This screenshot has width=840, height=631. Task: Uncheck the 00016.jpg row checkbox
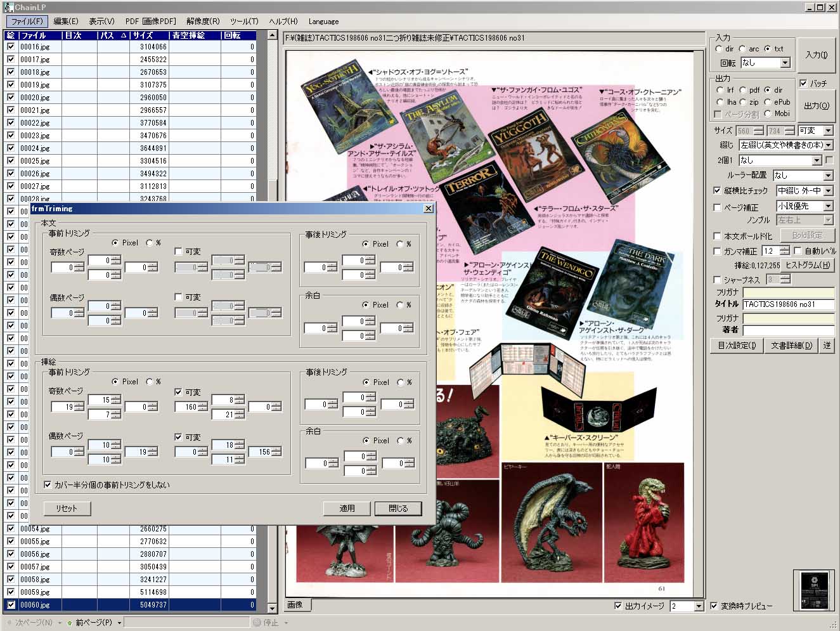(x=10, y=46)
